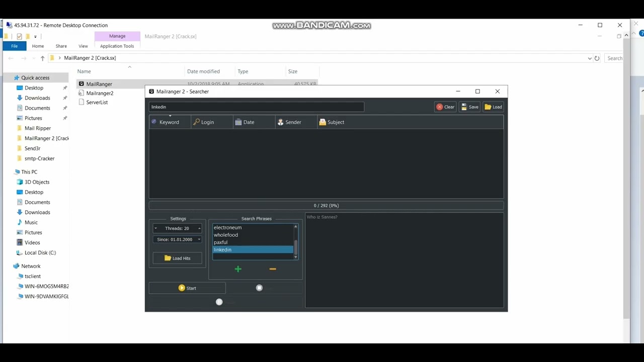This screenshot has width=644, height=362.
Task: Open Pictures under Quick access
Action: click(33, 118)
